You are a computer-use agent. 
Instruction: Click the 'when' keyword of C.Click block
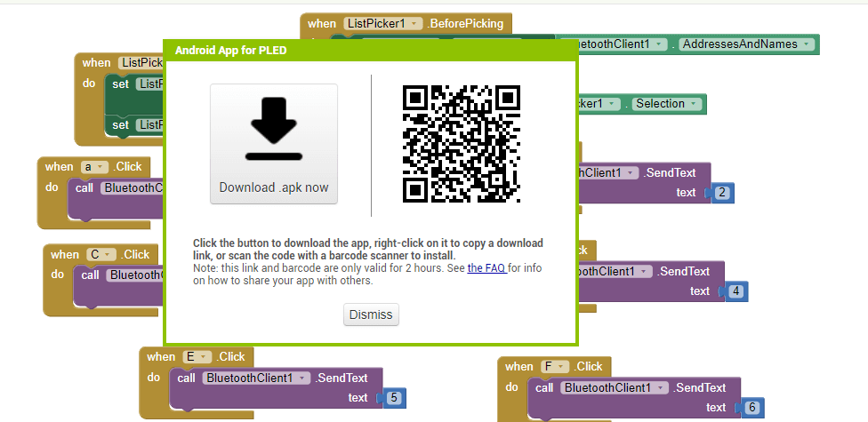[x=65, y=255]
